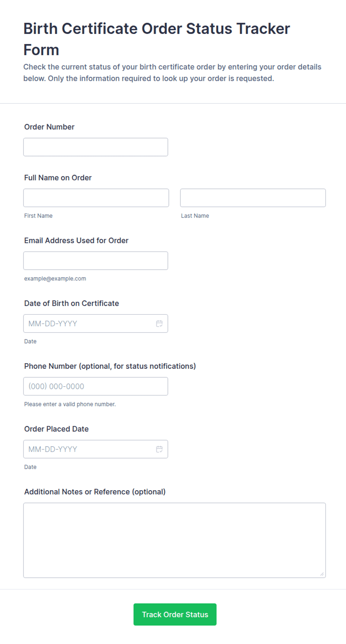This screenshot has width=346, height=644.
Task: Select the Email Address Used for Order field
Action: pos(96,261)
